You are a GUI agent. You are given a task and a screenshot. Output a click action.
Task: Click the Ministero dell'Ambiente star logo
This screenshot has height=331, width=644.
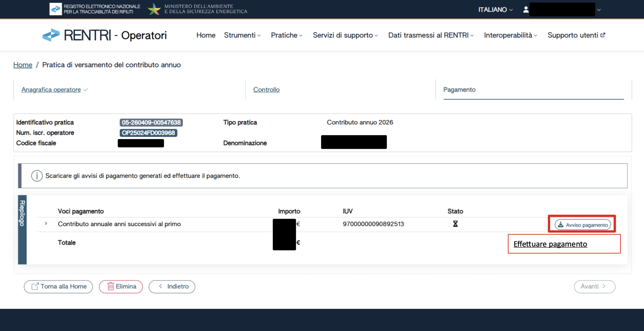click(x=154, y=9)
